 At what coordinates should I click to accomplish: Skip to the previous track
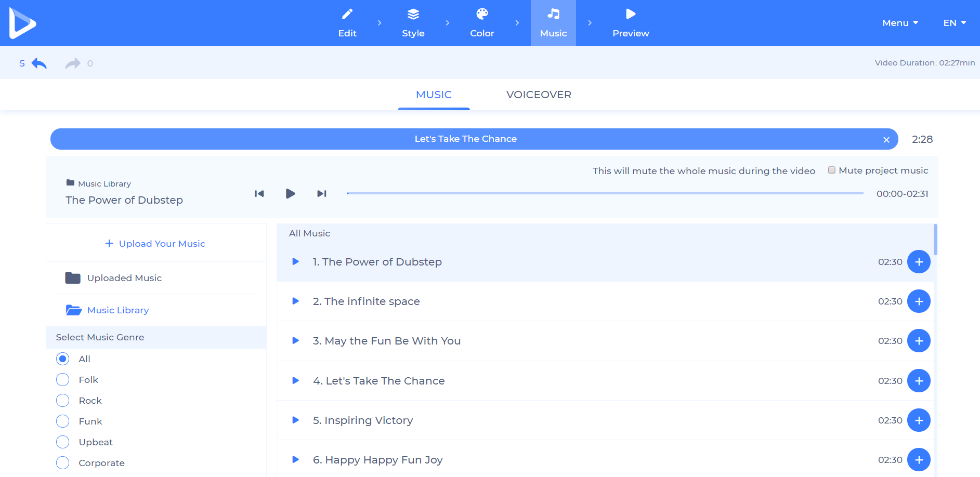[x=259, y=194]
